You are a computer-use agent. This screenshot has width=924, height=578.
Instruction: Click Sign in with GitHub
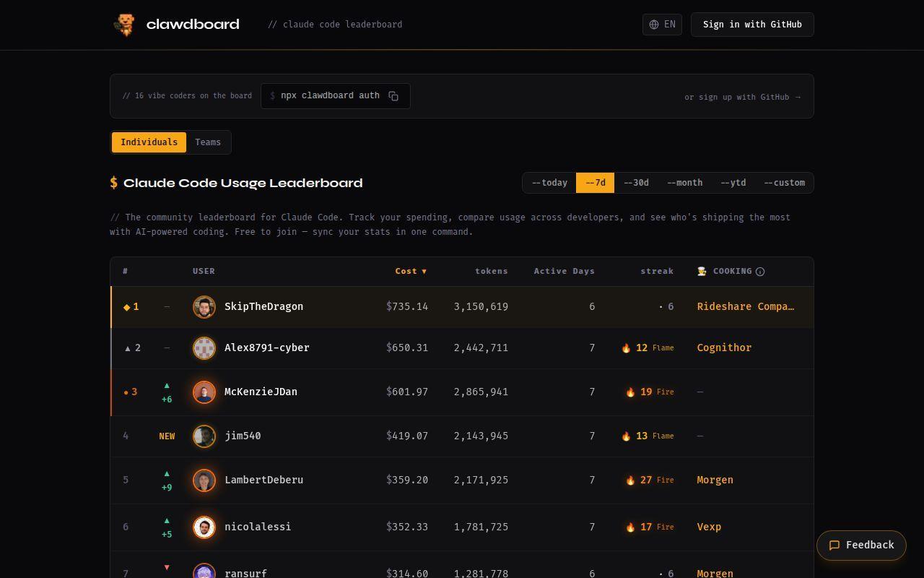[x=752, y=25]
